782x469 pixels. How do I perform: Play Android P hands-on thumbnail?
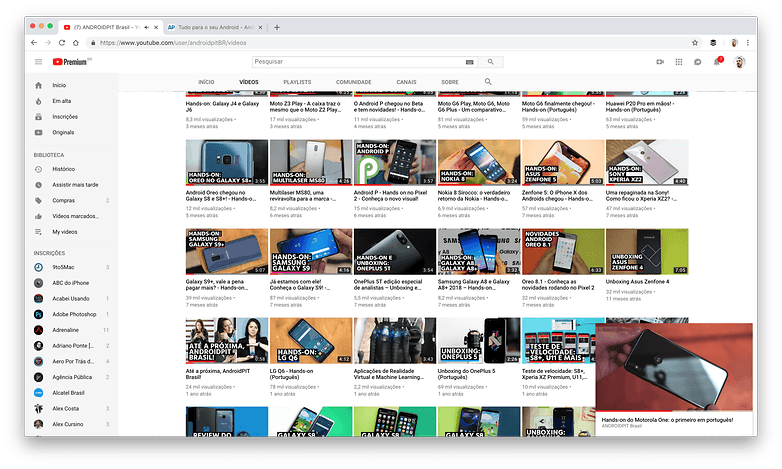pyautogui.click(x=395, y=163)
